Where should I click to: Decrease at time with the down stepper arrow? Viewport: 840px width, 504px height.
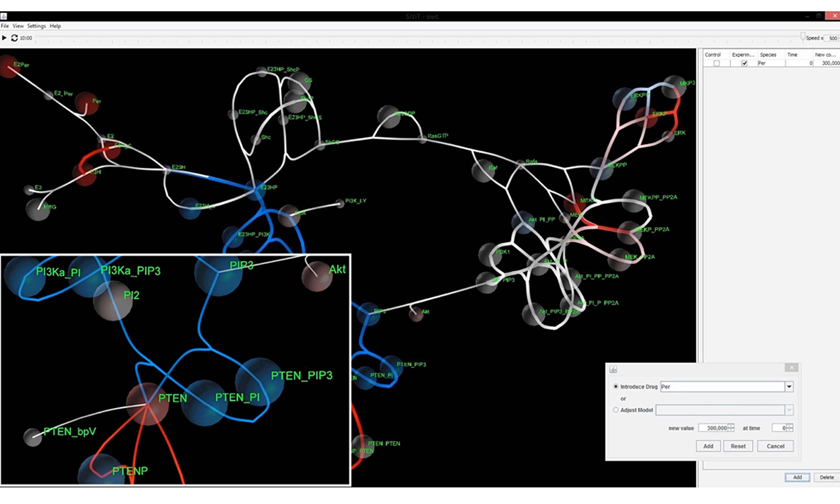coord(790,430)
